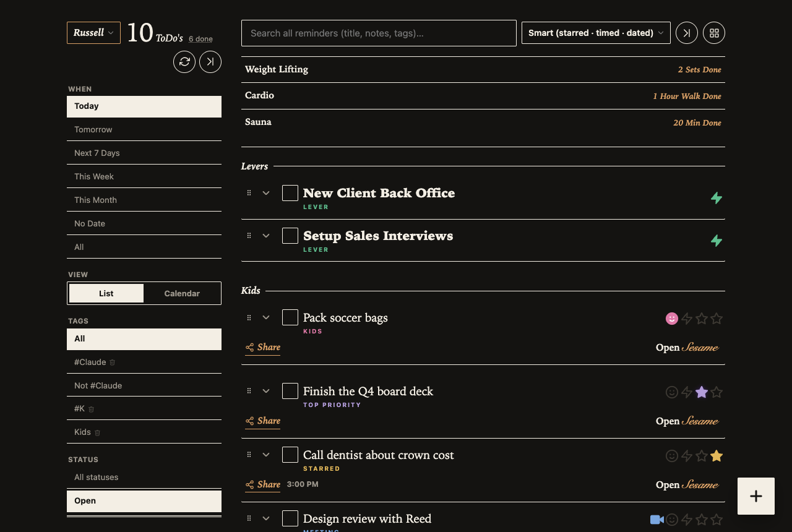This screenshot has height=532, width=792.
Task: Click Share under Call dentist about crown cost
Action: [x=263, y=485]
